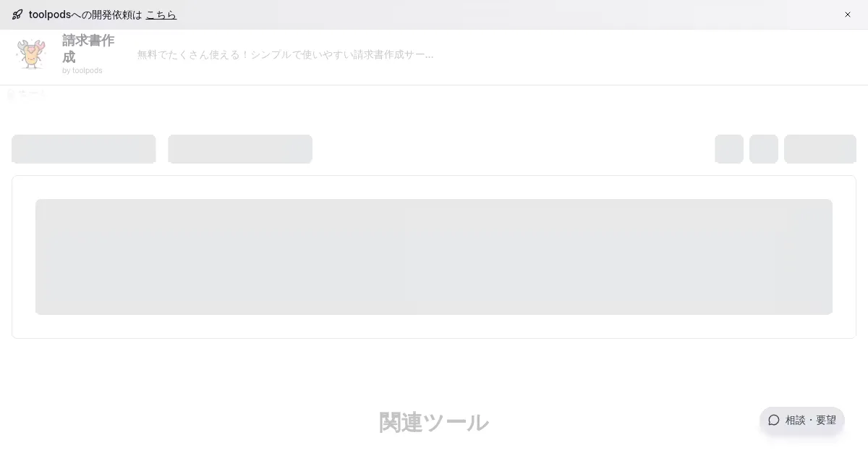Click the first small square loading placeholder

pos(729,149)
